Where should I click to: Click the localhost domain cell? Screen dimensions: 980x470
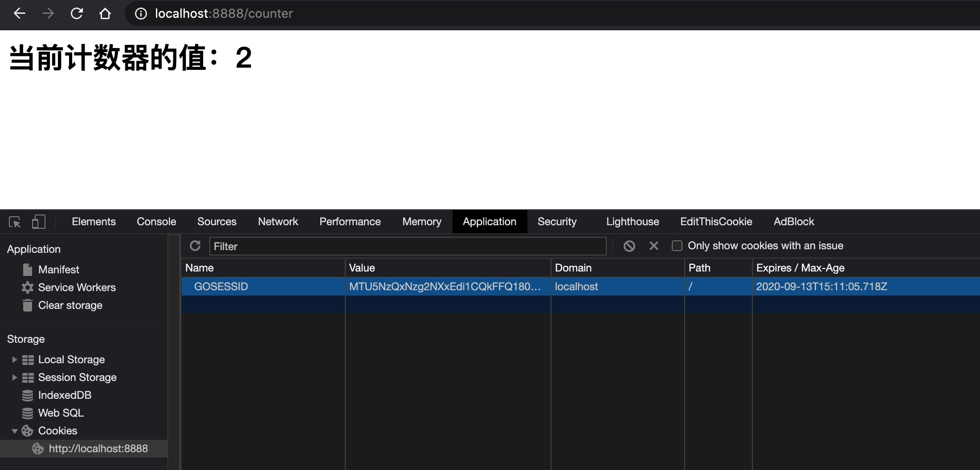coord(617,287)
